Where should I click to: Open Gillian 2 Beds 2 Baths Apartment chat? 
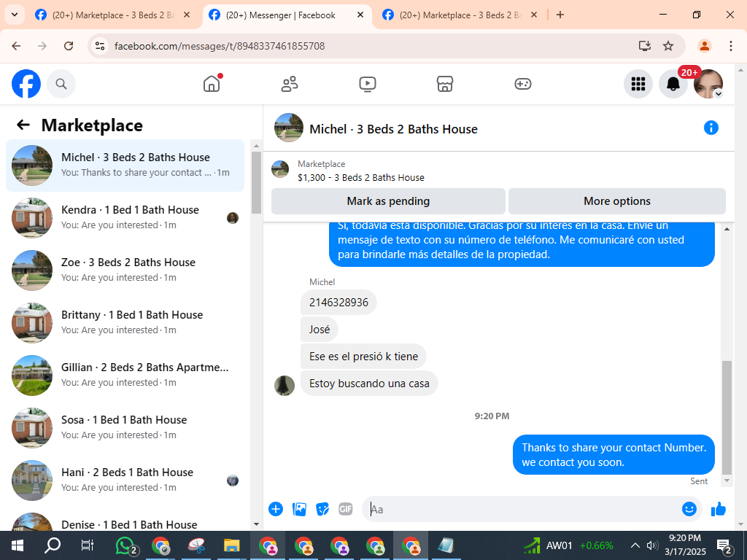pos(125,376)
